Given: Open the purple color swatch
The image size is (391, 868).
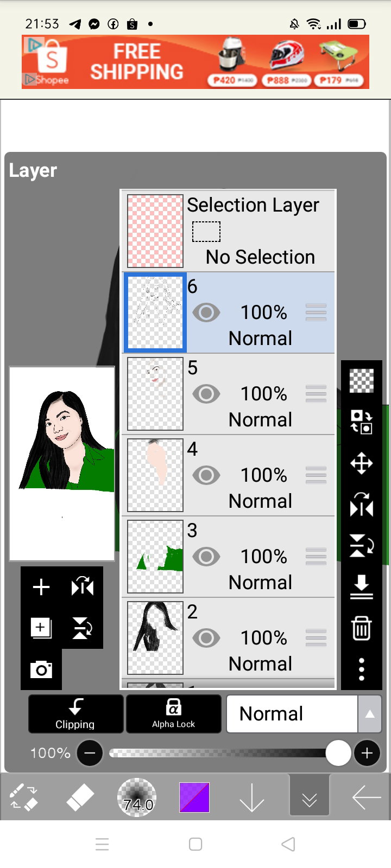Looking at the screenshot, I should click(194, 797).
